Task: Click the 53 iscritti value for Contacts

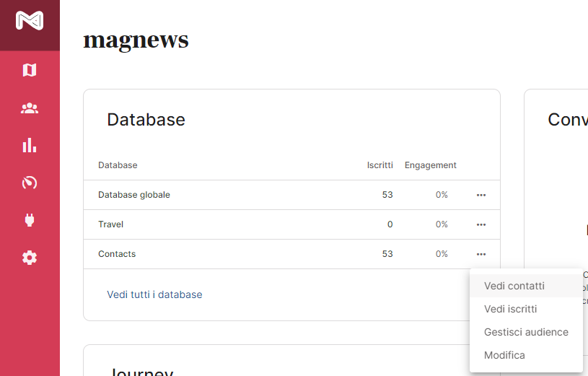Action: pyautogui.click(x=387, y=254)
